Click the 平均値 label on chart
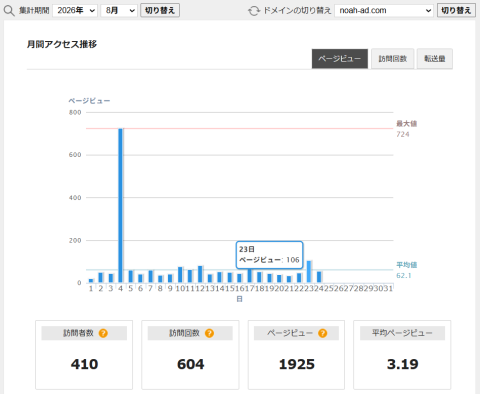Image resolution: width=480 pixels, height=394 pixels. pos(407,265)
